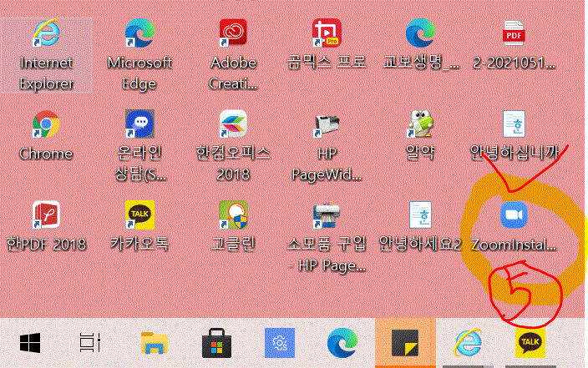Launch Microsoft Edge from the desktop
This screenshot has height=368, width=588.
point(139,55)
